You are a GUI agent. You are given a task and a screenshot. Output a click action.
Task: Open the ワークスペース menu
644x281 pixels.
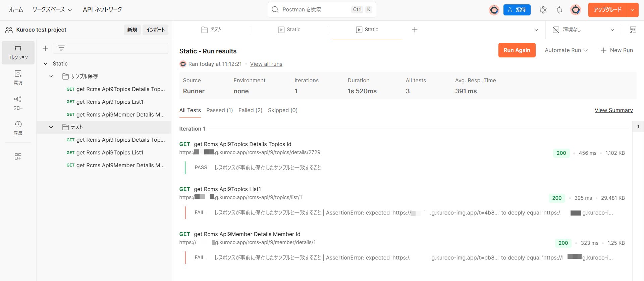[52, 10]
